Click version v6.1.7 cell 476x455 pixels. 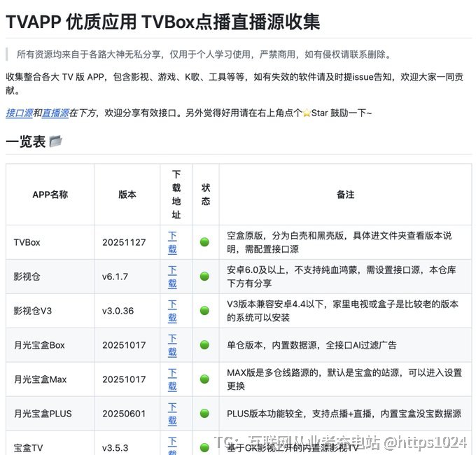(127, 276)
